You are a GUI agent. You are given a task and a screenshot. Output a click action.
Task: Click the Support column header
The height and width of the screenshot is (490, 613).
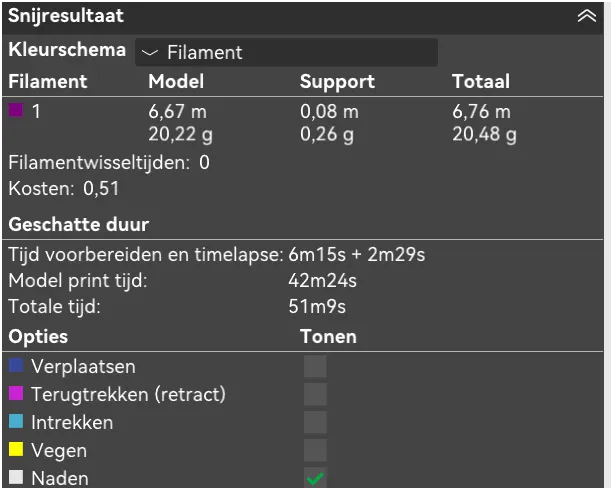337,82
